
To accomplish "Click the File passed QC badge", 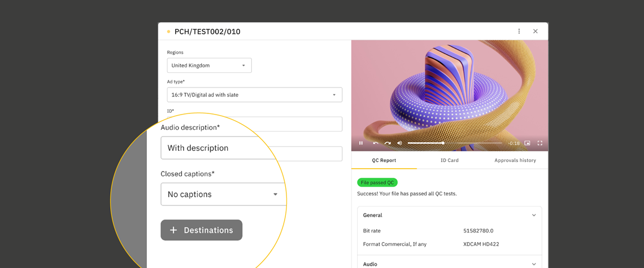I will click(x=377, y=183).
